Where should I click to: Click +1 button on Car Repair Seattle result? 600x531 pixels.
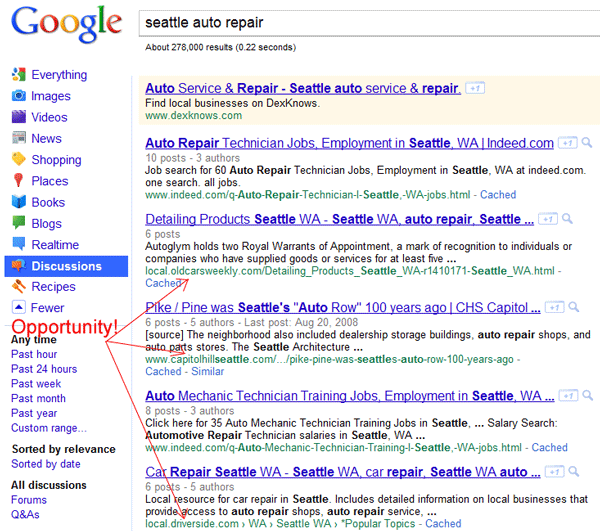(x=554, y=472)
